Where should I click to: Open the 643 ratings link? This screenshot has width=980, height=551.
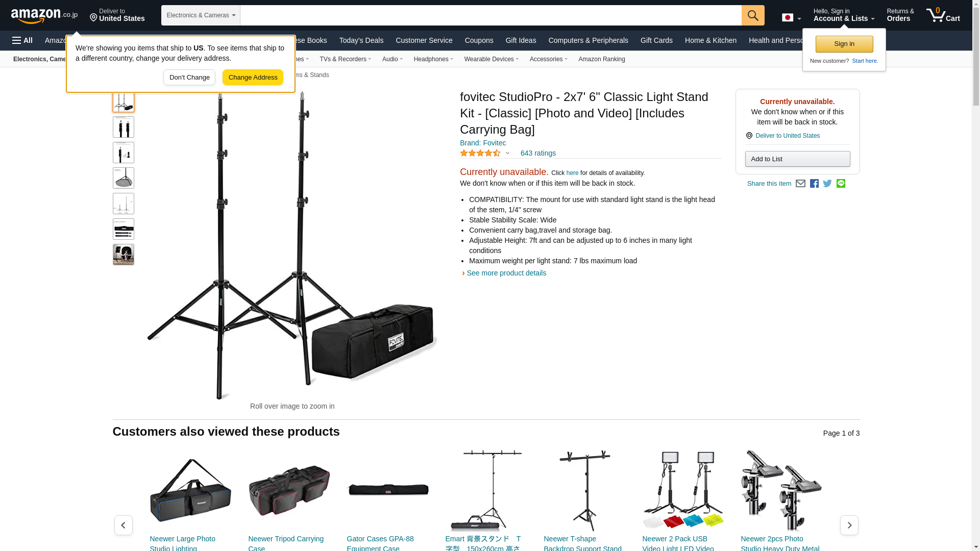[538, 153]
